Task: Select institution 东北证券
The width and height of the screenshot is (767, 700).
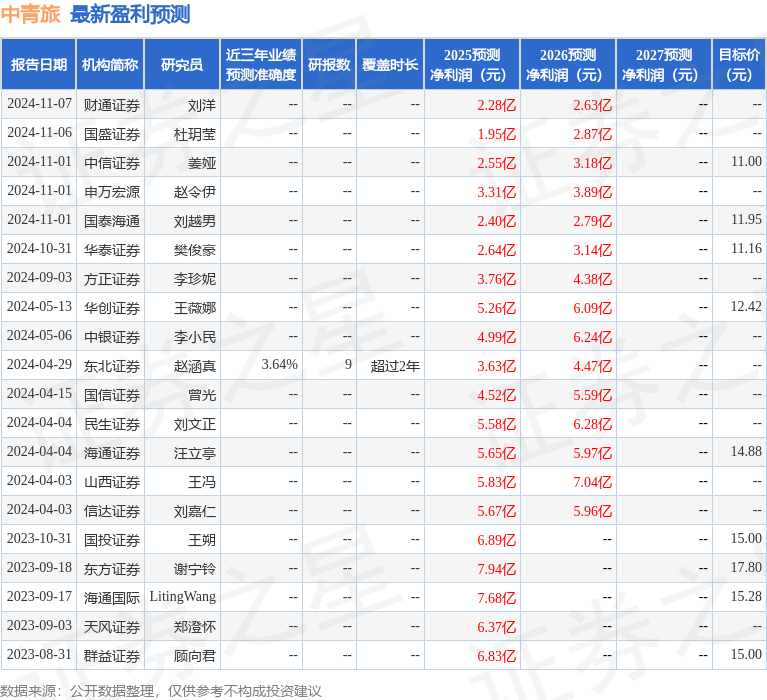Action: (x=112, y=366)
